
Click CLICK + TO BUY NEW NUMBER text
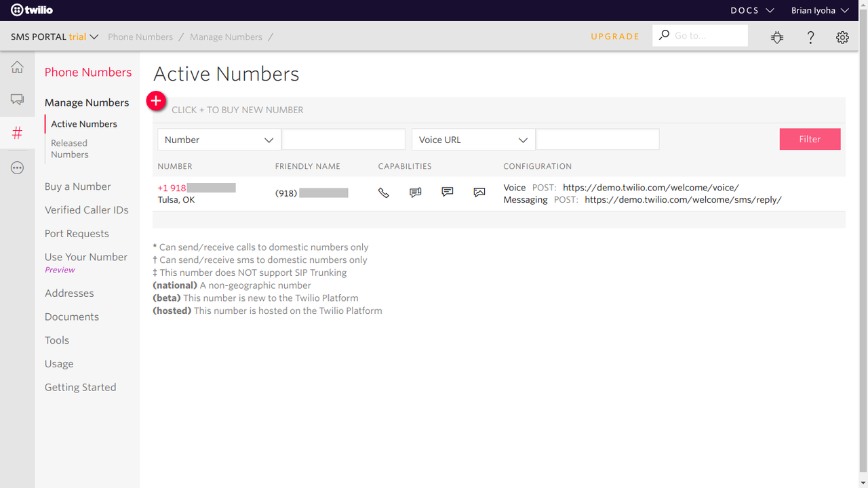pos(237,110)
